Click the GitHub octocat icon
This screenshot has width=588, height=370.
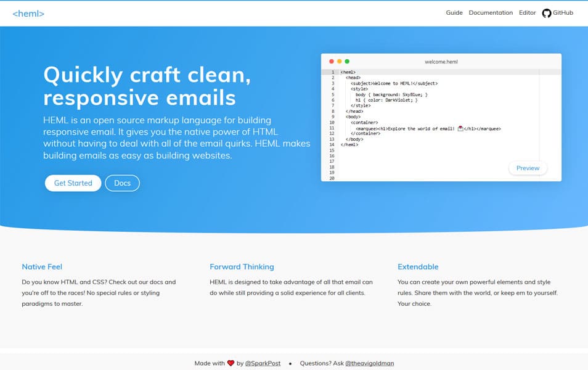point(546,13)
